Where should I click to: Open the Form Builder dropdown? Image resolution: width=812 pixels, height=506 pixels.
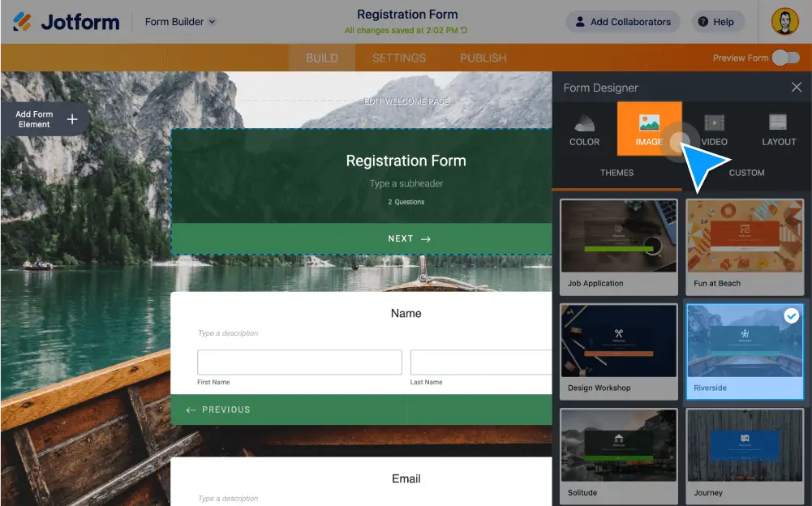tap(179, 22)
